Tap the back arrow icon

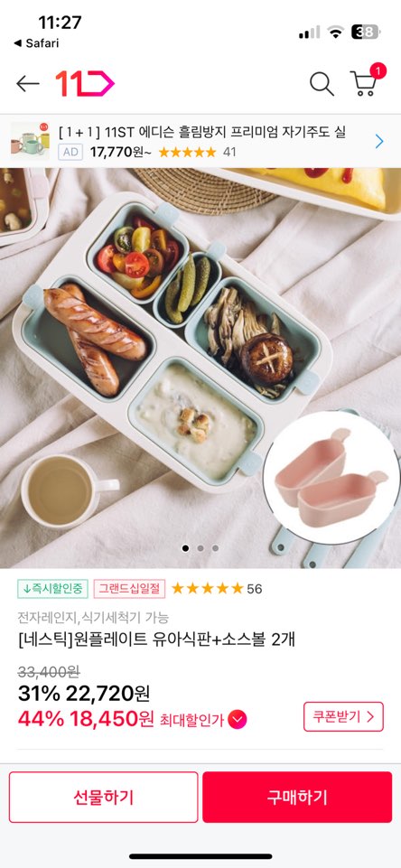[28, 84]
